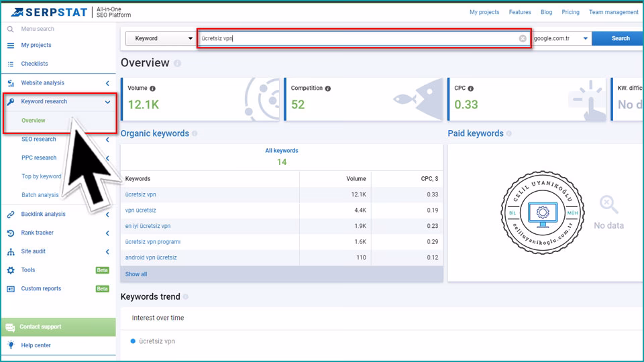The image size is (644, 362).
Task: Click the Competition info icon
Action: pos(327,88)
